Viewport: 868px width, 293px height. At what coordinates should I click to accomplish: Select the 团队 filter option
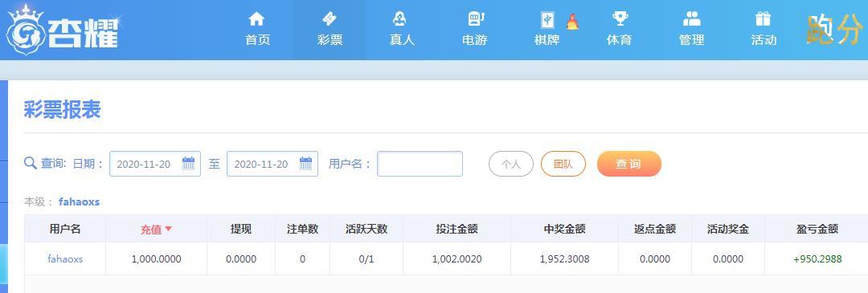pyautogui.click(x=563, y=164)
